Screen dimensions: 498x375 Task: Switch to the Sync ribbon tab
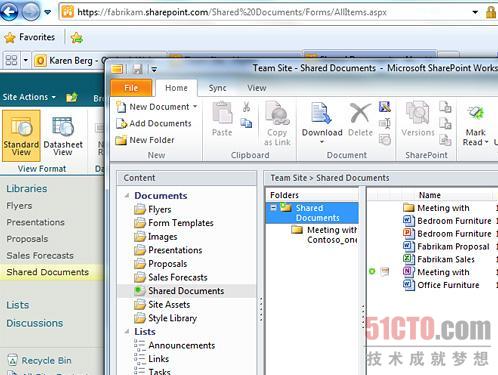pyautogui.click(x=217, y=88)
